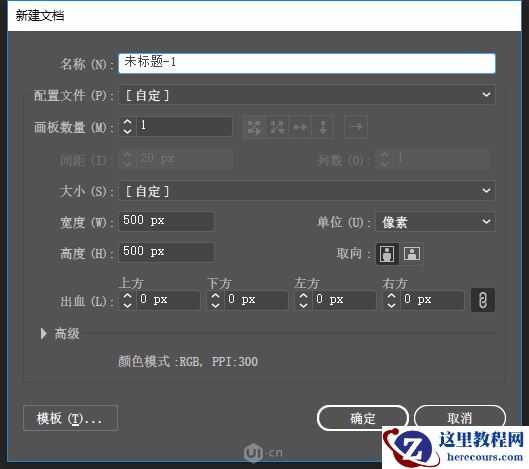The image size is (529, 469).
Task: Select arrange by row artboard icon
Action: [300, 127]
